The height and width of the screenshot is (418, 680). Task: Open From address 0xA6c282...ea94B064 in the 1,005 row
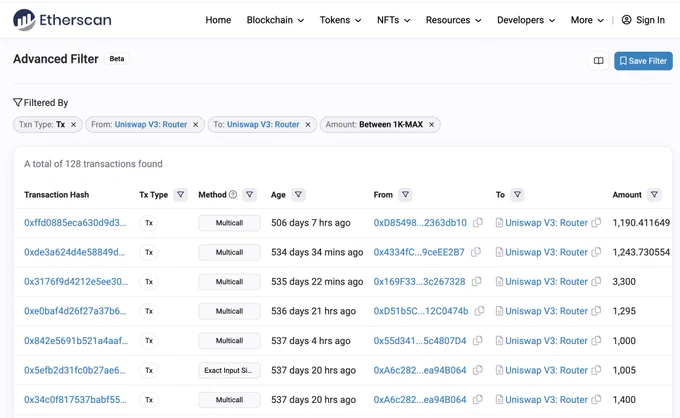click(420, 370)
